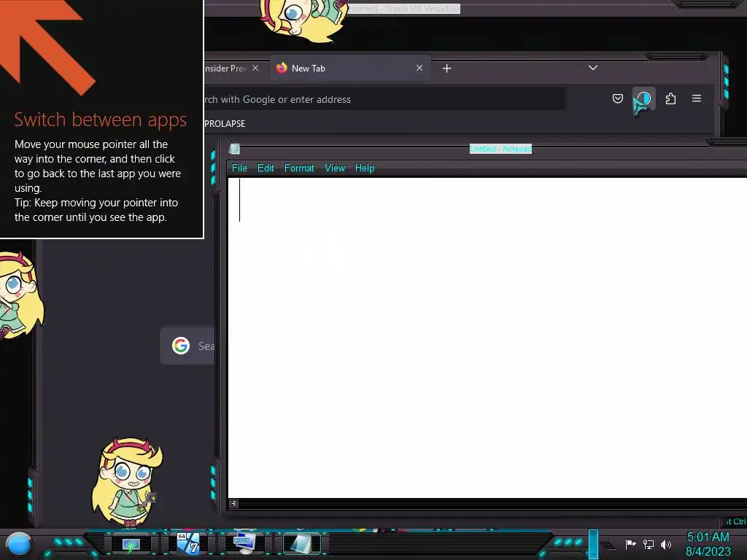Switch to the New Tab browser tab
The image size is (747, 560).
[x=349, y=68]
